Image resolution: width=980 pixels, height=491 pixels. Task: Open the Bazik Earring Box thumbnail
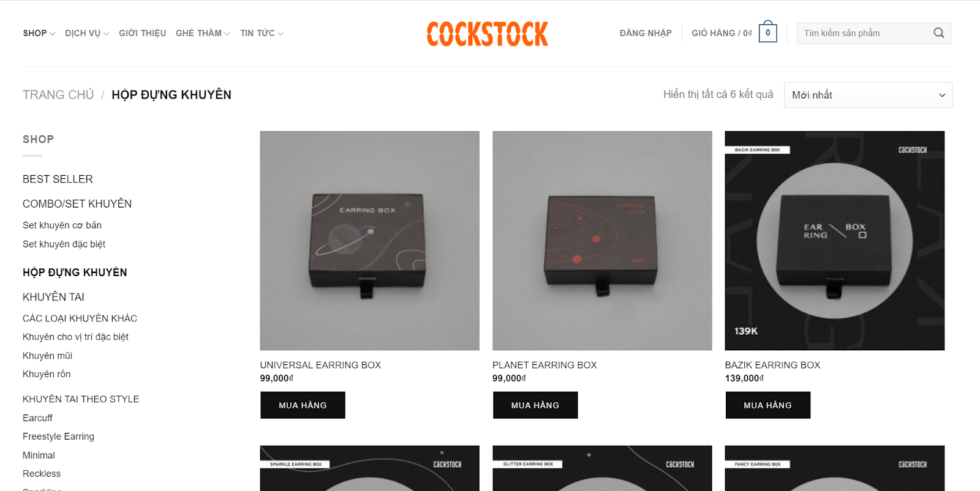coord(834,241)
